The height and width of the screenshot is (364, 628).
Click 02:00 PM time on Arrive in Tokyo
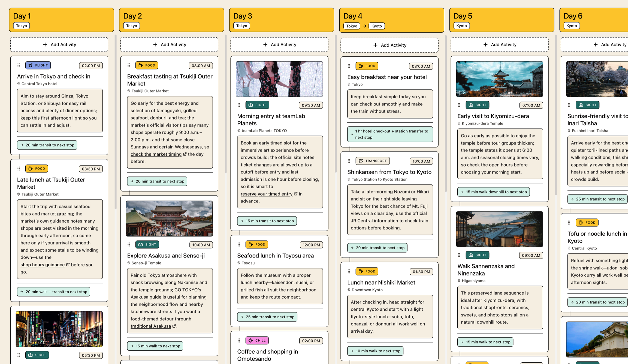pyautogui.click(x=91, y=66)
